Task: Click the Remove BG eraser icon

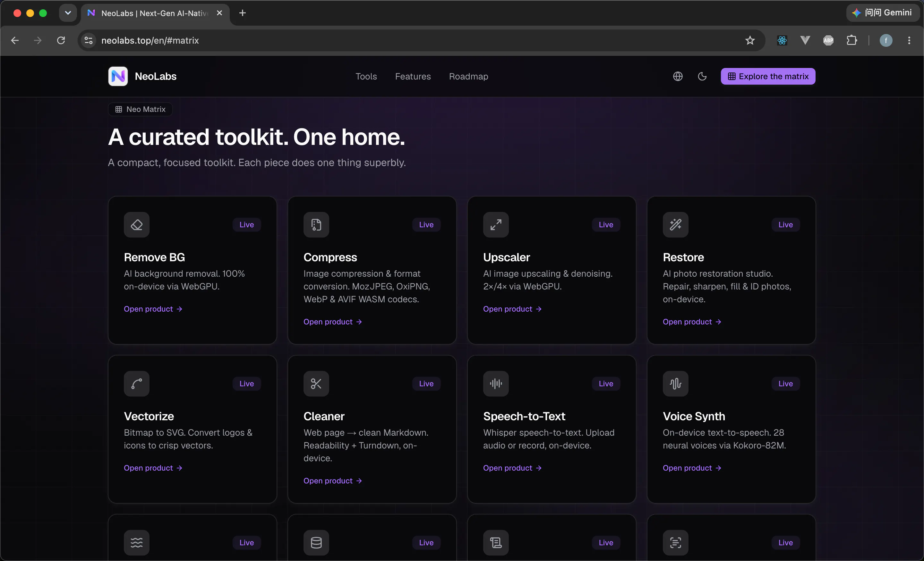Action: tap(136, 225)
